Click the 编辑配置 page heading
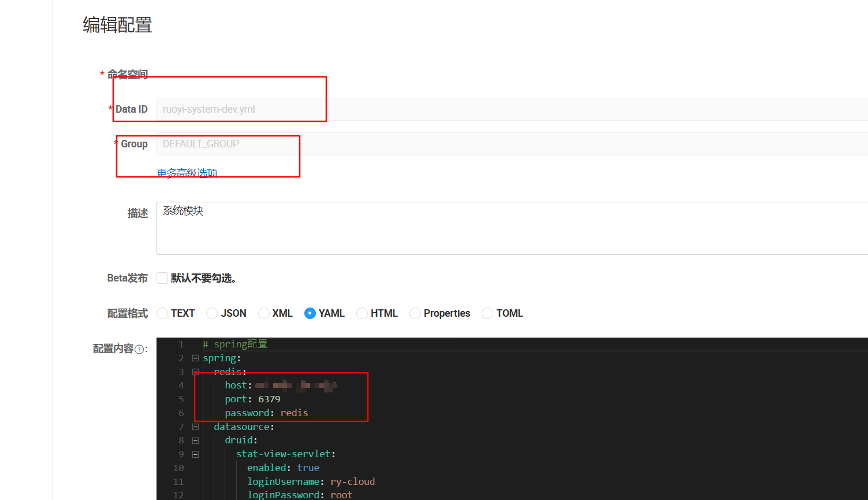The image size is (868, 500). pos(117,25)
